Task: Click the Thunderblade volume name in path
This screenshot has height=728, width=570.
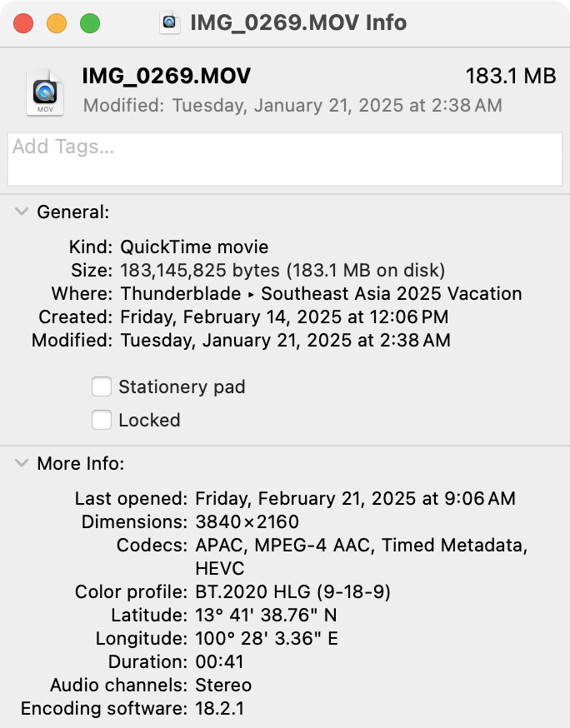Action: [181, 293]
